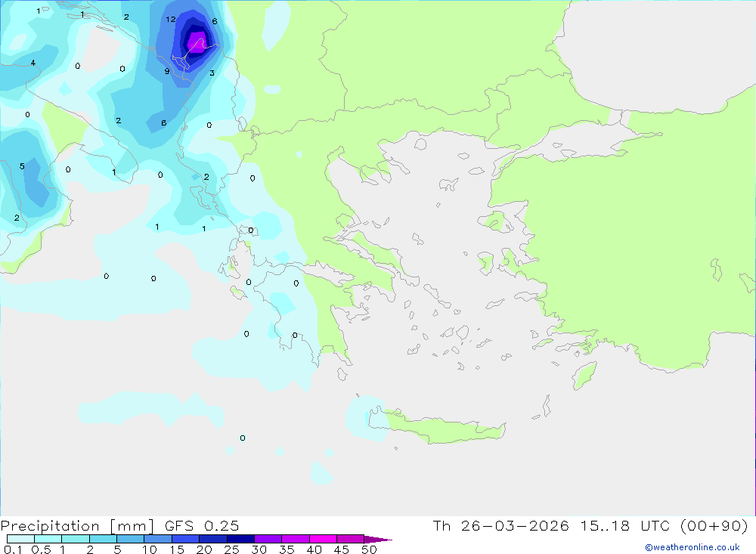Click the '40' legend scale label
The height and width of the screenshot is (554, 756).
click(314, 549)
